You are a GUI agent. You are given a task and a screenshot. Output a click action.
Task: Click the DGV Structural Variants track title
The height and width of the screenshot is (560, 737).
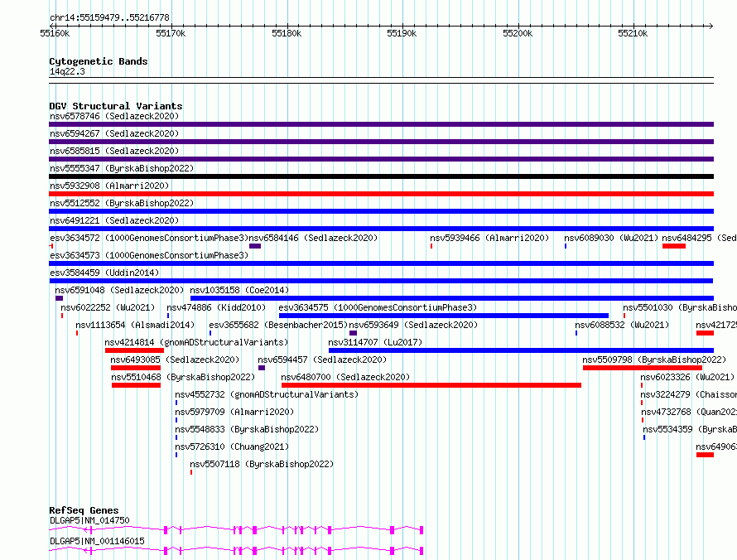click(x=116, y=106)
